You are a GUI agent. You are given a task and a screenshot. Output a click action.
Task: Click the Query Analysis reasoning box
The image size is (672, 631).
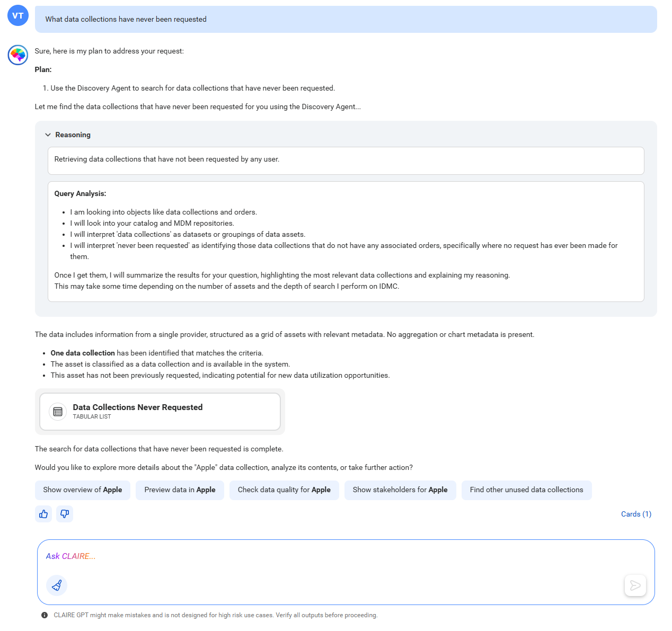pos(346,242)
